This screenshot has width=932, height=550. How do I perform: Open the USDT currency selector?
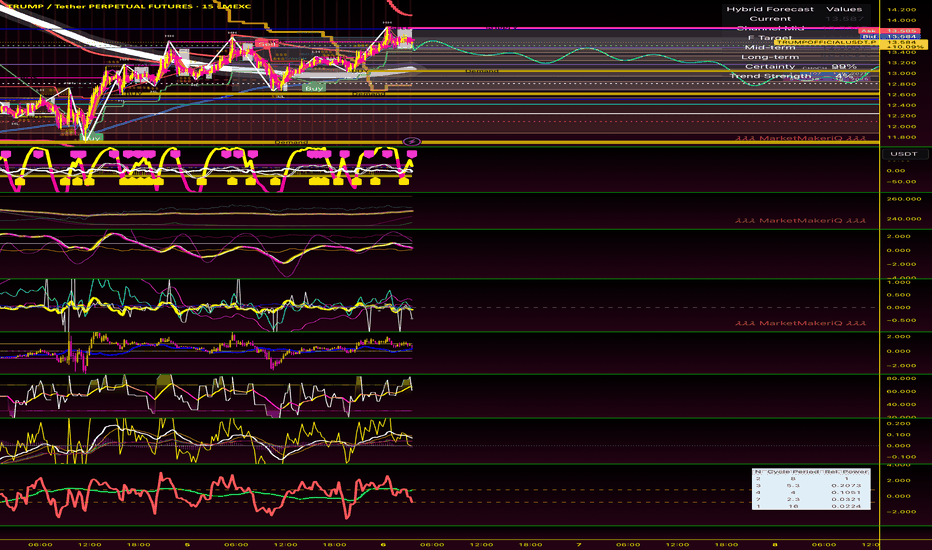903,154
